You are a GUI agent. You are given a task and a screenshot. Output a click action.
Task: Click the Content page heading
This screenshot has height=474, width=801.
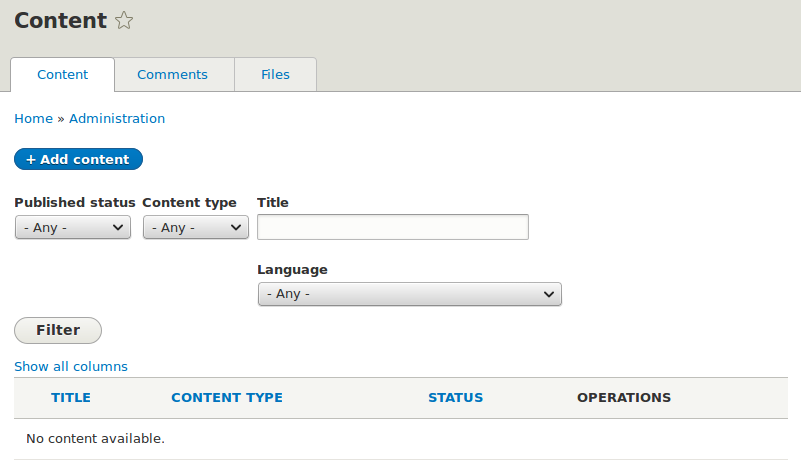pyautogui.click(x=60, y=21)
